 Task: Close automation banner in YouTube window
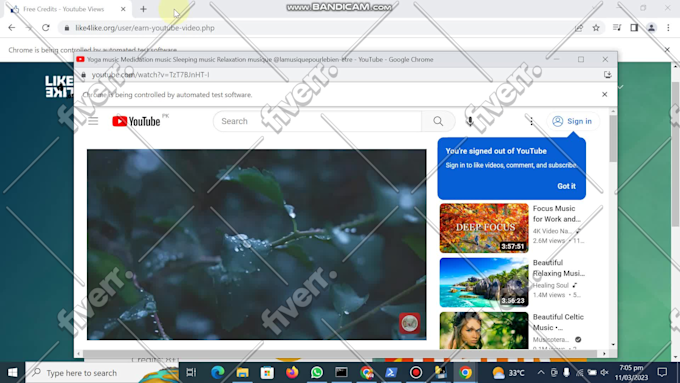coord(605,95)
